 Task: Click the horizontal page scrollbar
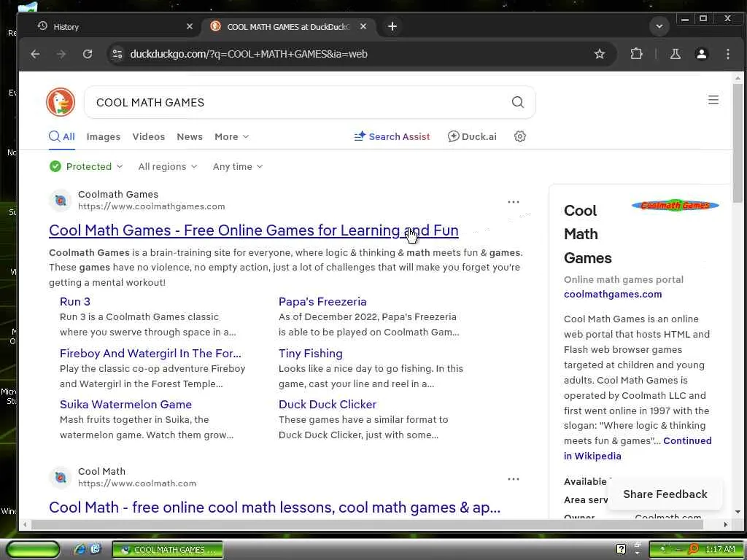(367, 525)
